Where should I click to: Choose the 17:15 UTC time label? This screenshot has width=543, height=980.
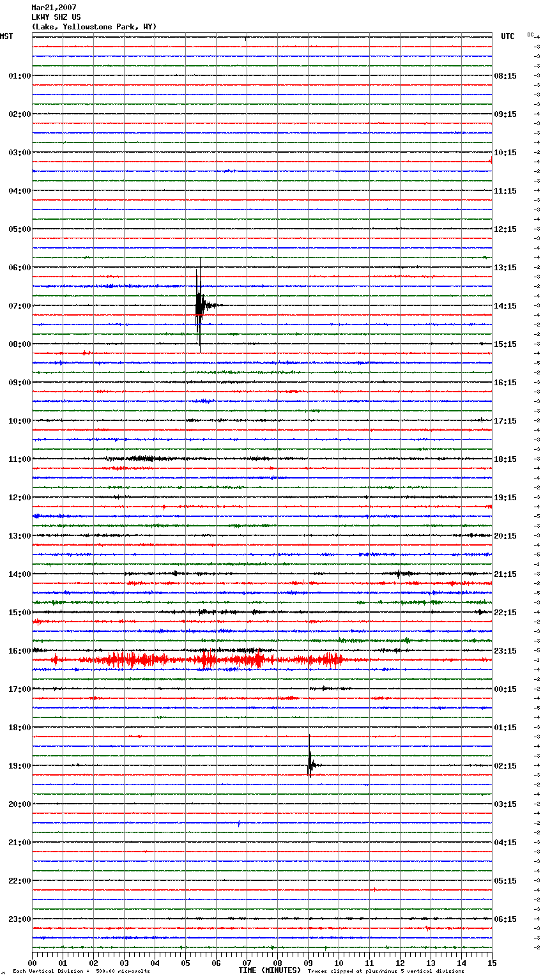[x=505, y=421]
